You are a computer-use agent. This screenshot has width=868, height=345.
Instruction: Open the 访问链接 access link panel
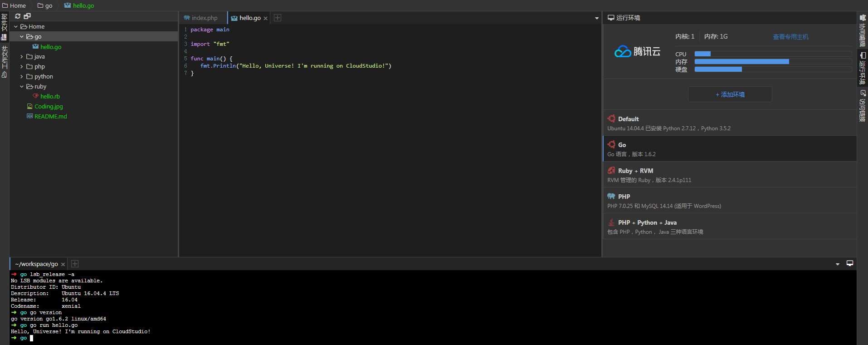[862, 106]
